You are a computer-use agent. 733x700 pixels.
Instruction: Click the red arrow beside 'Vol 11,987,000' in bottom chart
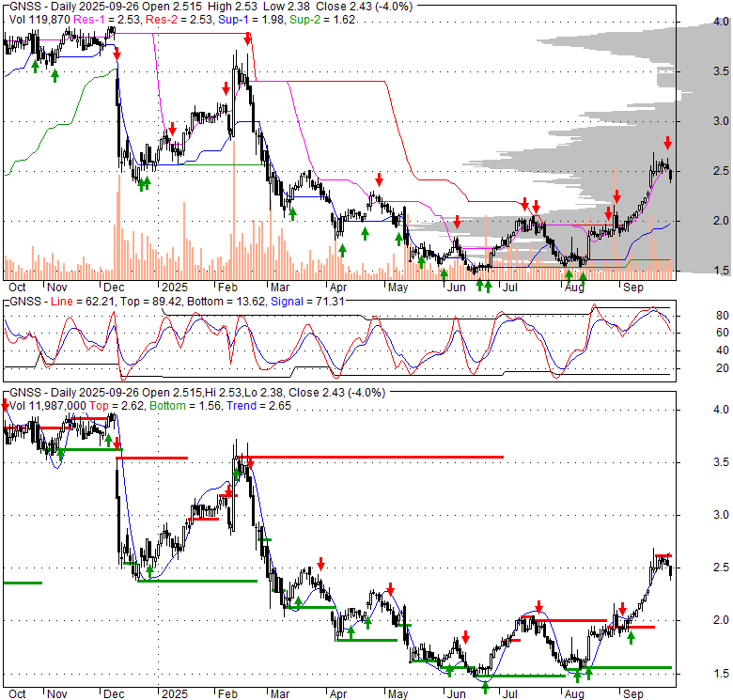coord(5,405)
